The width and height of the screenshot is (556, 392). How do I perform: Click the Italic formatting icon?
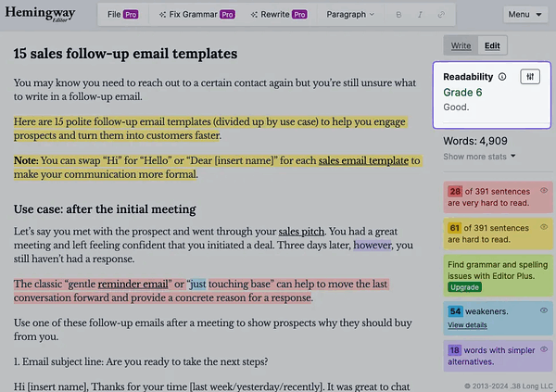[420, 15]
